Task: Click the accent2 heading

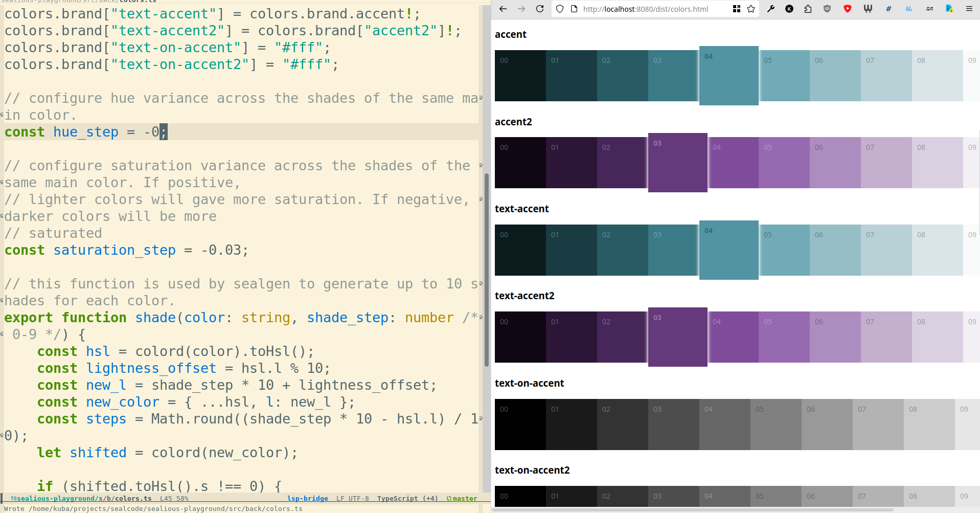Action: (513, 122)
